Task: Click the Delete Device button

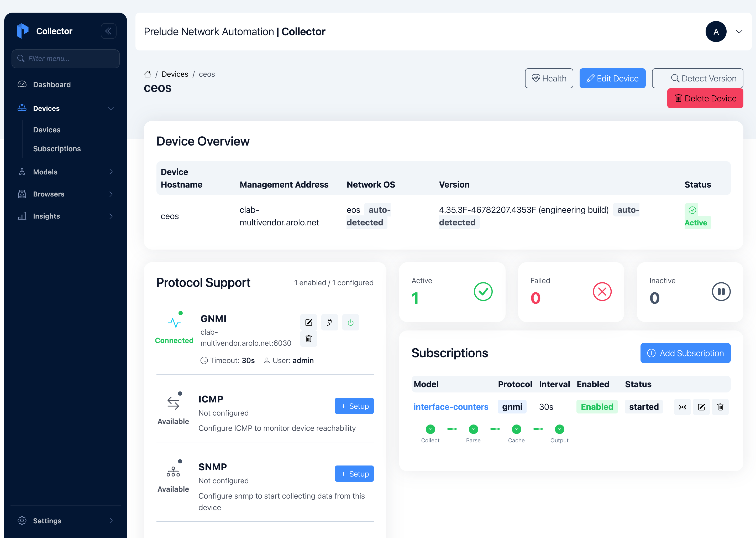Action: pyautogui.click(x=705, y=99)
